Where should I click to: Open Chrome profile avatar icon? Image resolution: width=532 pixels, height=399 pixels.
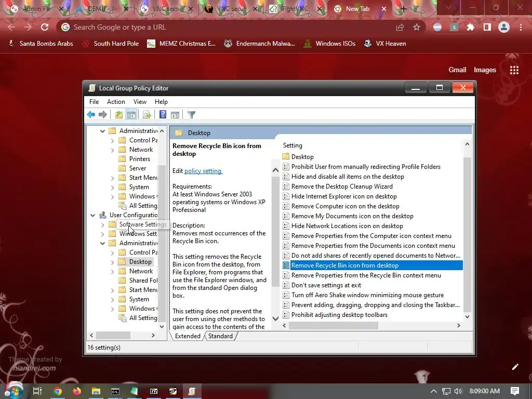[x=504, y=27]
